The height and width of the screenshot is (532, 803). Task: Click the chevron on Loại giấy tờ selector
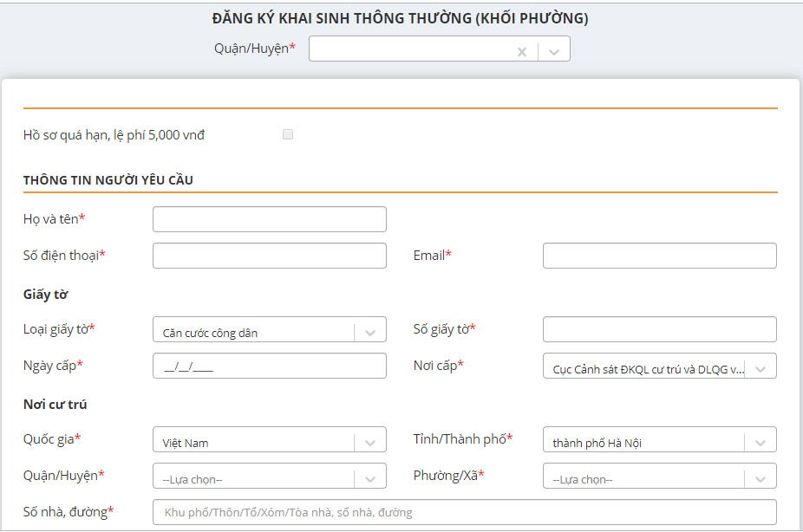pyautogui.click(x=370, y=329)
